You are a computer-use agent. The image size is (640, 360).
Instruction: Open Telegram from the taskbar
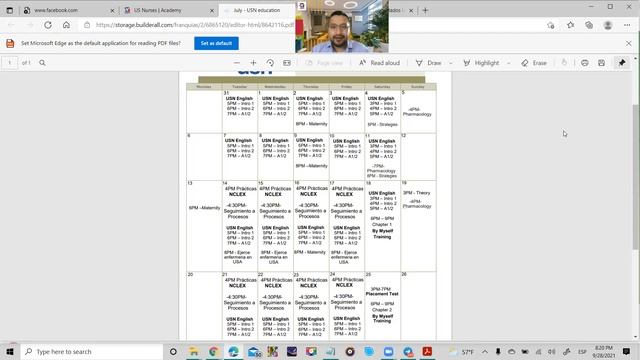coord(408,351)
